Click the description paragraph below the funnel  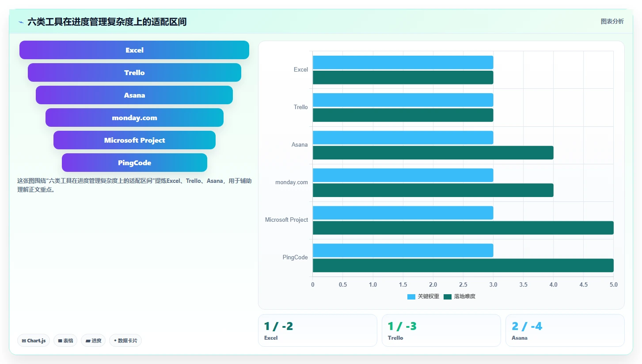point(134,185)
